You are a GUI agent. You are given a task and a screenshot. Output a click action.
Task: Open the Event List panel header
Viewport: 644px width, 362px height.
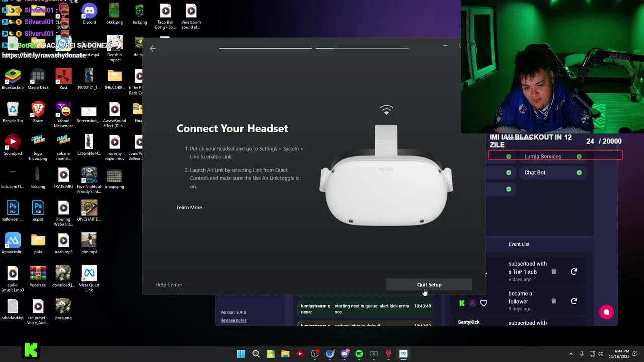519,244
